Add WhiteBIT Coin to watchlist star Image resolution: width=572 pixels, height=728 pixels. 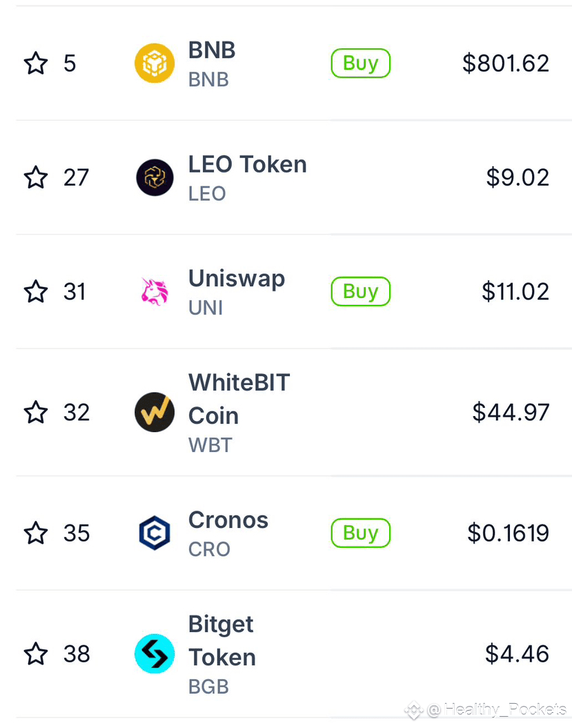pos(36,412)
